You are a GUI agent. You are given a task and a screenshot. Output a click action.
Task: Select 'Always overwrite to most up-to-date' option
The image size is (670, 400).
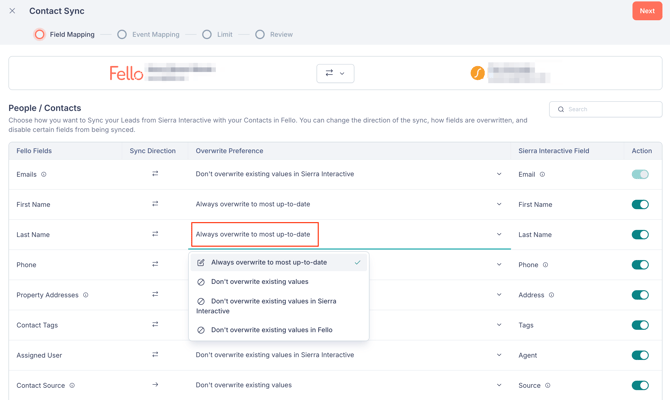(x=279, y=262)
